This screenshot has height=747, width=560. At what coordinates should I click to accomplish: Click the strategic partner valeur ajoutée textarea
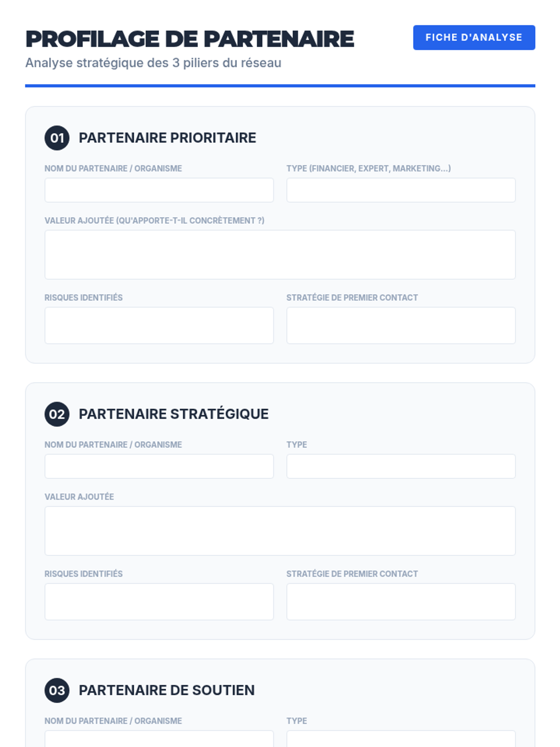click(x=280, y=531)
